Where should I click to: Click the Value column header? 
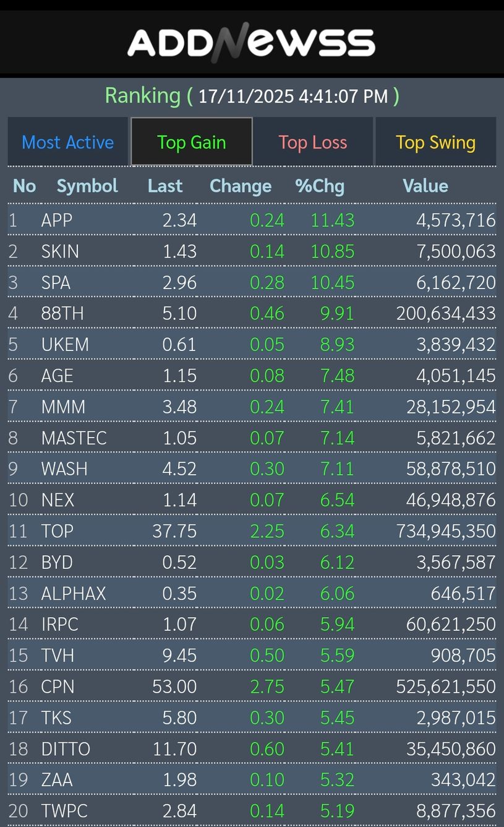click(425, 186)
